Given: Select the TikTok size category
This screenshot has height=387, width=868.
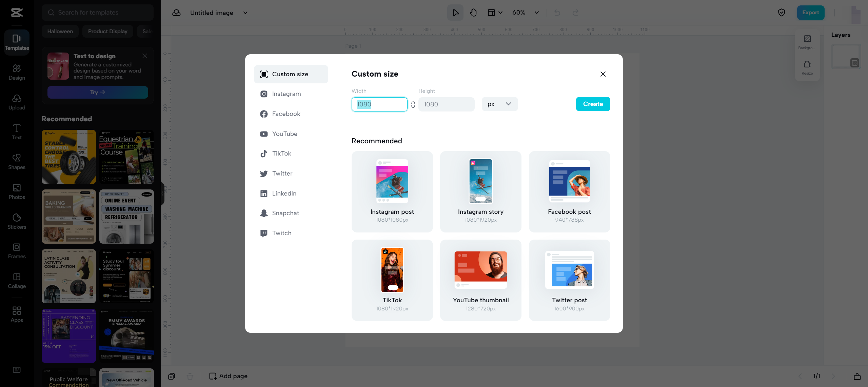Looking at the screenshot, I should click(x=281, y=154).
